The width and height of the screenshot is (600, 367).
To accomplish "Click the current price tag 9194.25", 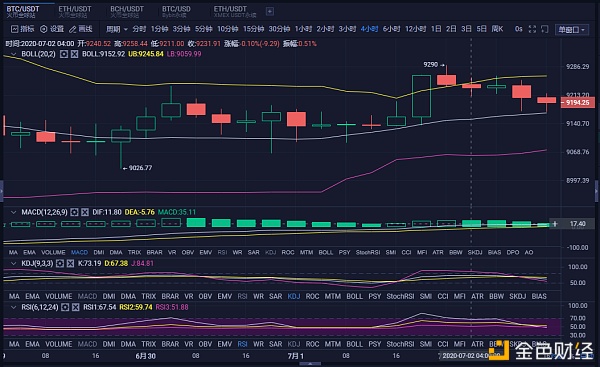I will [577, 103].
